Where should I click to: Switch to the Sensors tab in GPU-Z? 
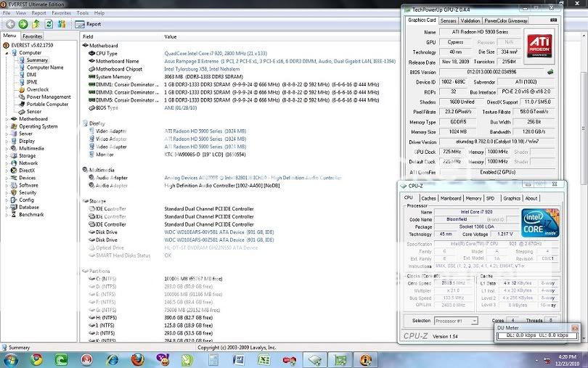click(x=448, y=20)
